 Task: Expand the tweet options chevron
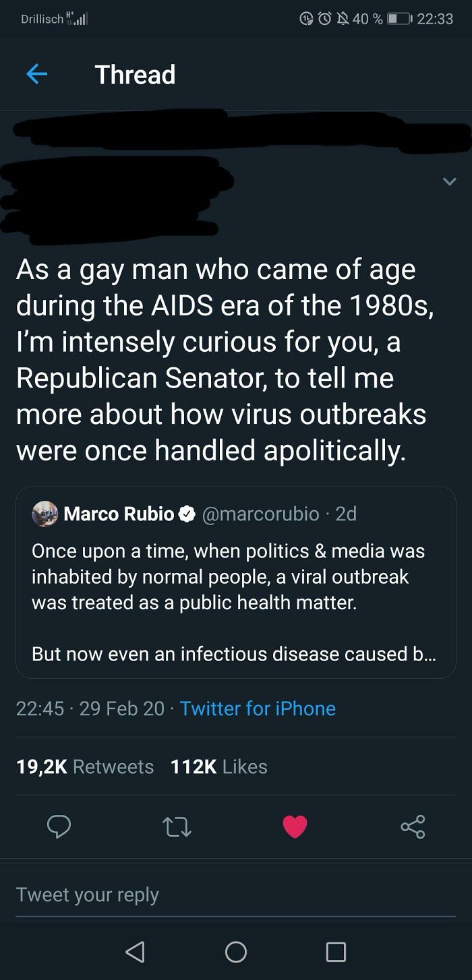449,181
